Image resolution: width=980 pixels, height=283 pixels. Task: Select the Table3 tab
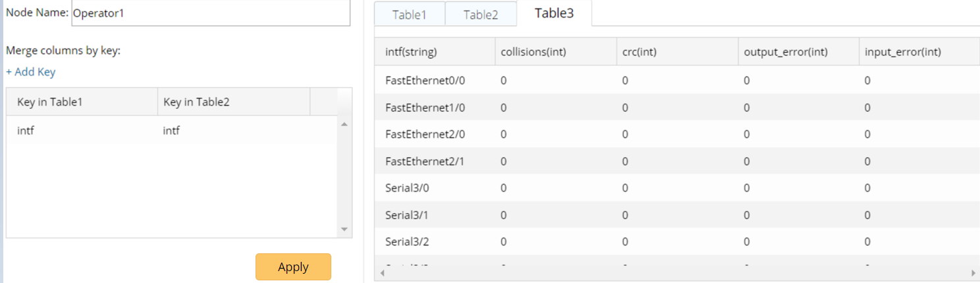pos(554,13)
